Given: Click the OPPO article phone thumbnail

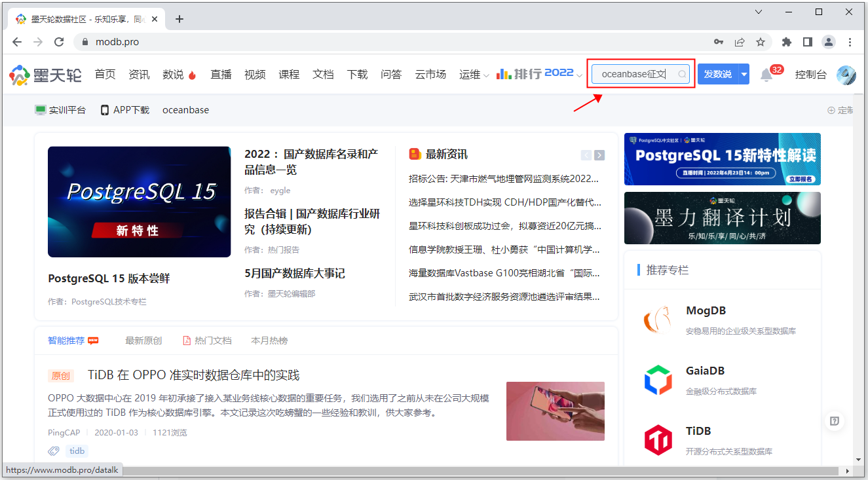Looking at the screenshot, I should click(x=556, y=411).
